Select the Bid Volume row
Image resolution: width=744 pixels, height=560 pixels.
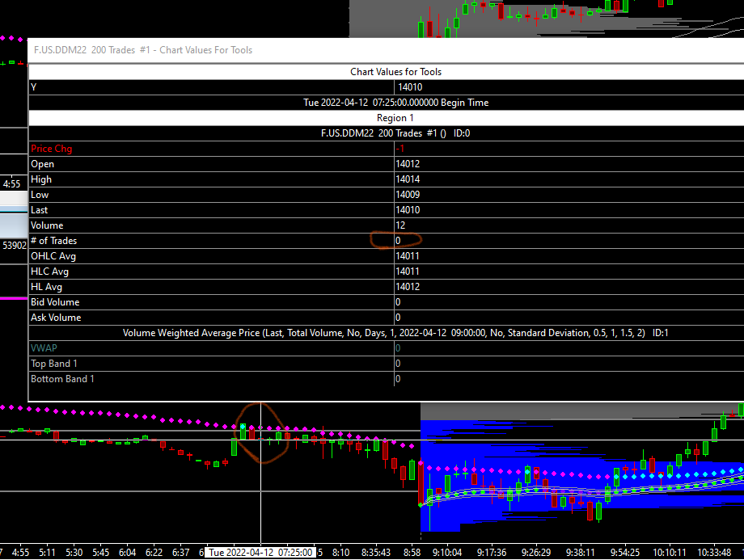point(386,302)
